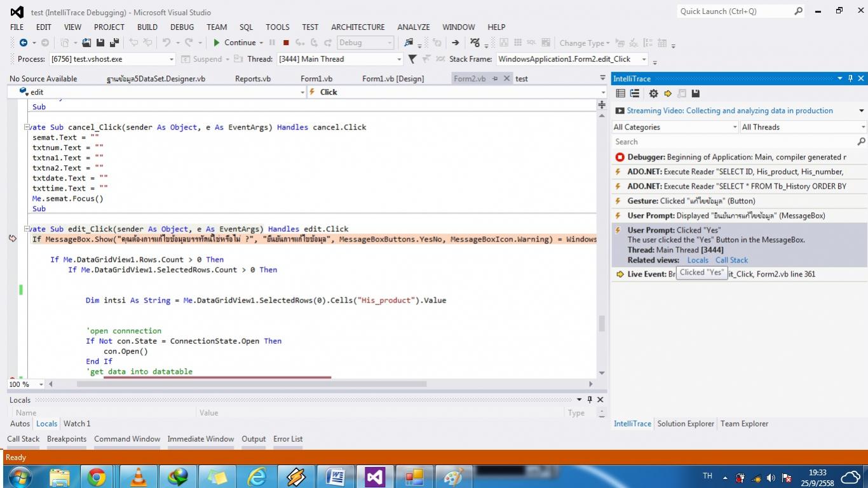Switch to the Form1.vb [Design] tab
868x488 pixels.
393,79
